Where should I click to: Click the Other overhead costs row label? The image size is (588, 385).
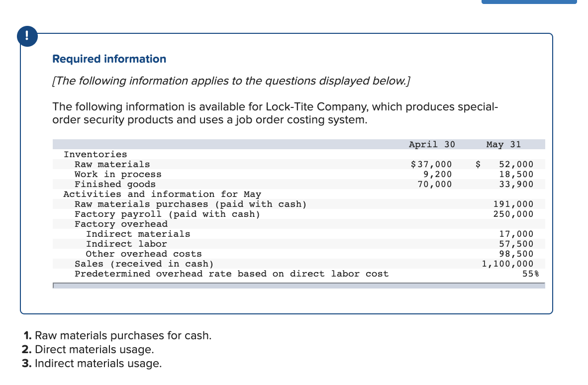pyautogui.click(x=144, y=254)
